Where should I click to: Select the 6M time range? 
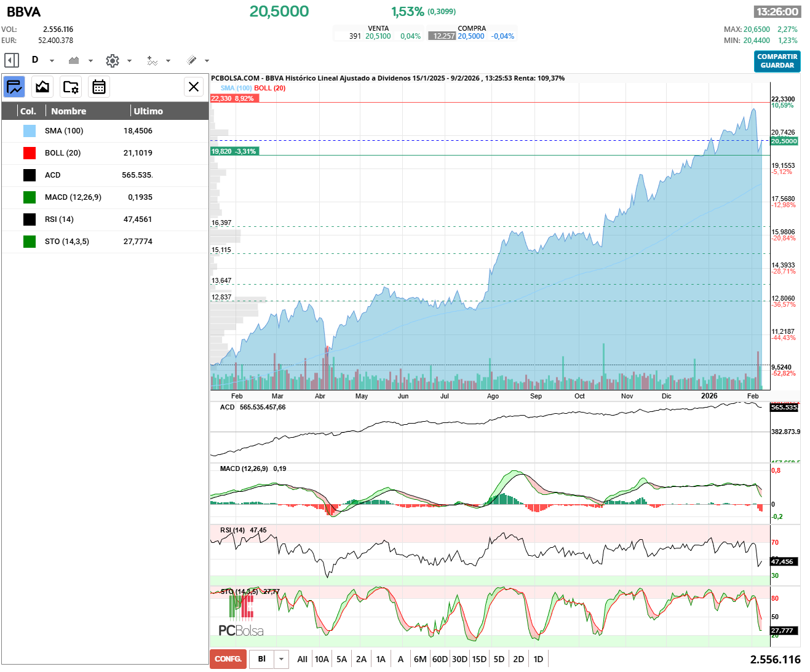point(420,659)
